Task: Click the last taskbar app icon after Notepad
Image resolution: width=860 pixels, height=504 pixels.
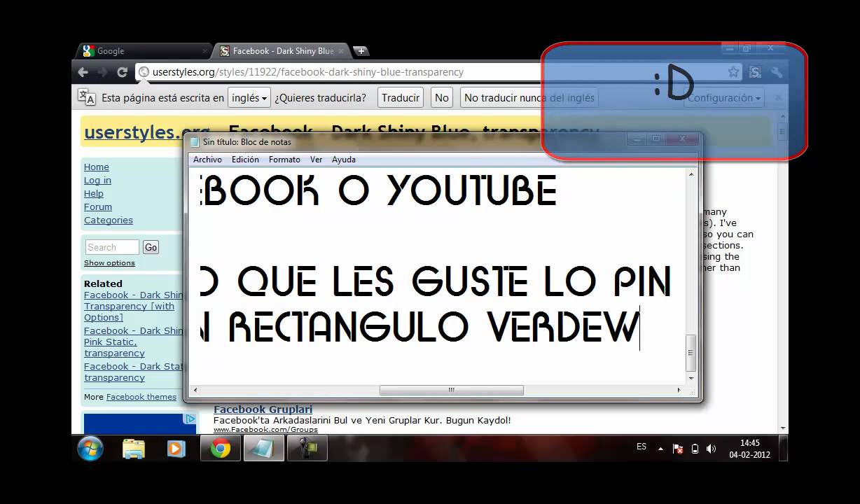Action: click(x=307, y=448)
